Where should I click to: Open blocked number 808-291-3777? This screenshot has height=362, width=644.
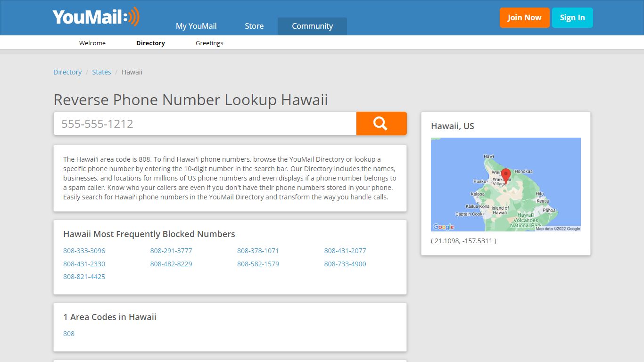(171, 251)
